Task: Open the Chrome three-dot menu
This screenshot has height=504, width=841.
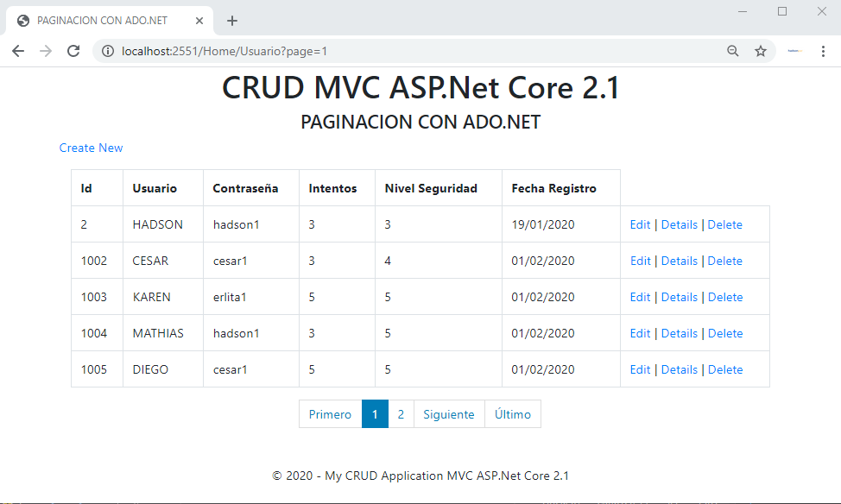Action: tap(823, 51)
